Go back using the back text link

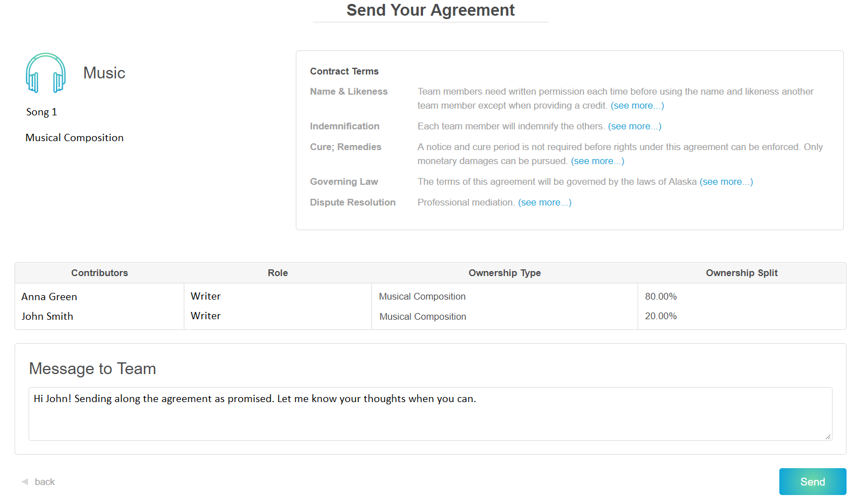click(45, 482)
